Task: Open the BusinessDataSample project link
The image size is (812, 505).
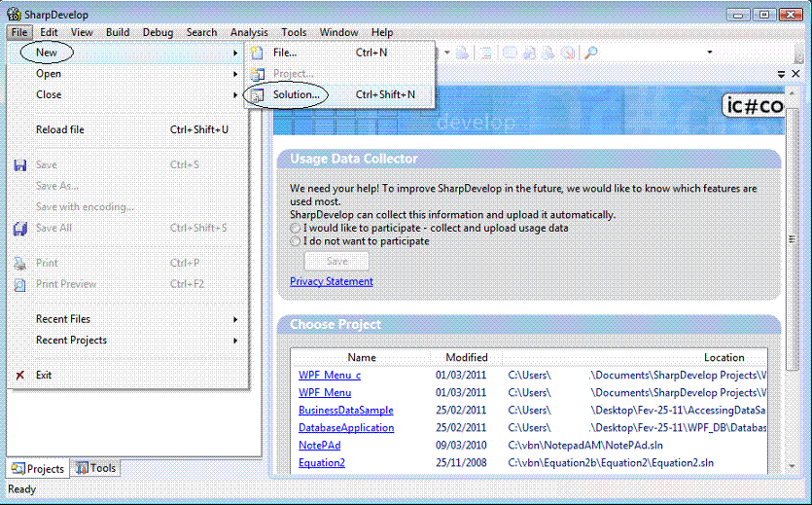Action: click(346, 411)
